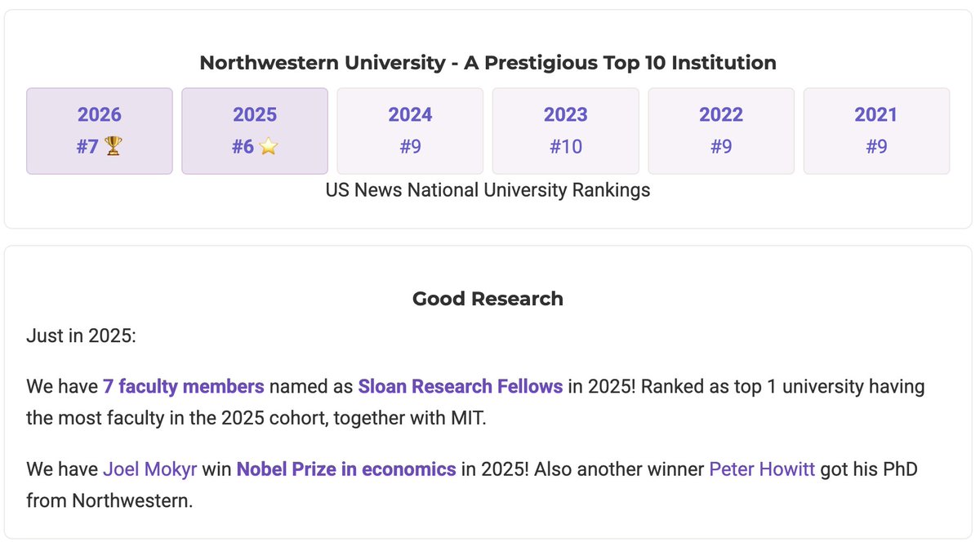Click the "Just in 2025:" text
Screen dimensions: 980x551
pyautogui.click(x=81, y=335)
